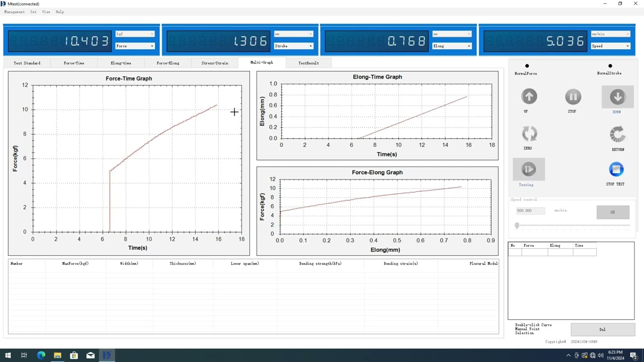Click the NormalStroke status indicator
Viewport: 644px width, 362px height.
(x=610, y=66)
